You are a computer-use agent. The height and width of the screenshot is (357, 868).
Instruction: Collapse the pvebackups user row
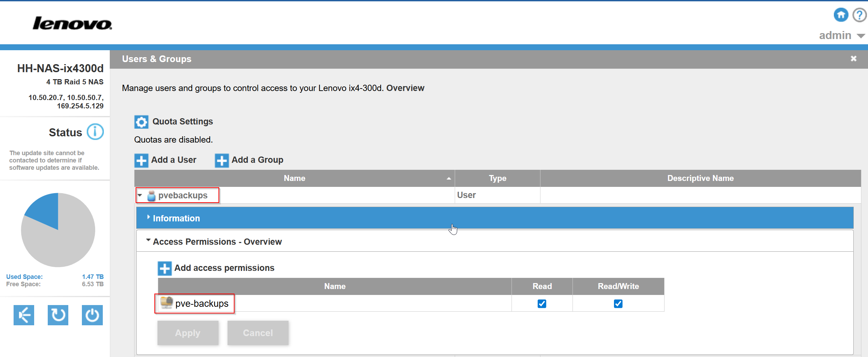(x=140, y=195)
